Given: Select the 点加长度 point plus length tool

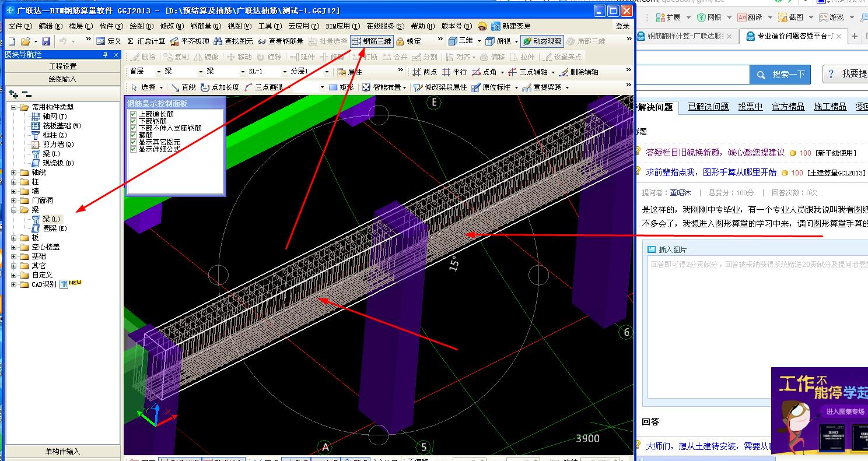Looking at the screenshot, I should pos(220,87).
